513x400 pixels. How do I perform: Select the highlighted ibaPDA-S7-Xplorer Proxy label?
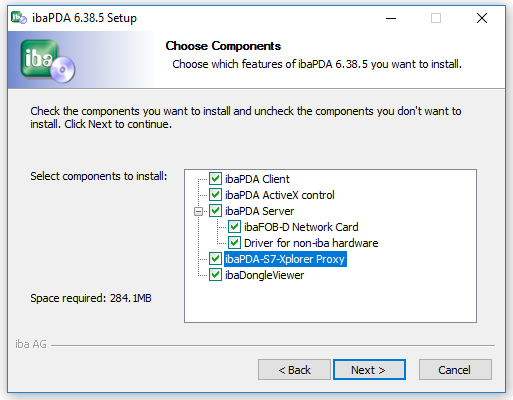285,259
